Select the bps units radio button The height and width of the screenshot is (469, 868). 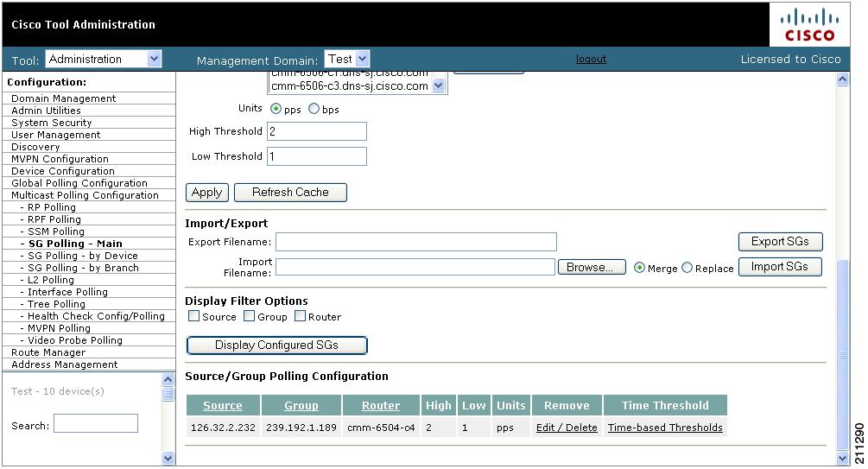tap(314, 109)
